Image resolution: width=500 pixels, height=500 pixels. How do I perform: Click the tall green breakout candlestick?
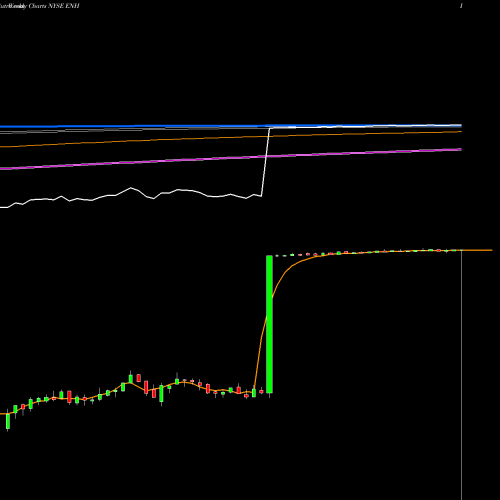click(x=269, y=324)
